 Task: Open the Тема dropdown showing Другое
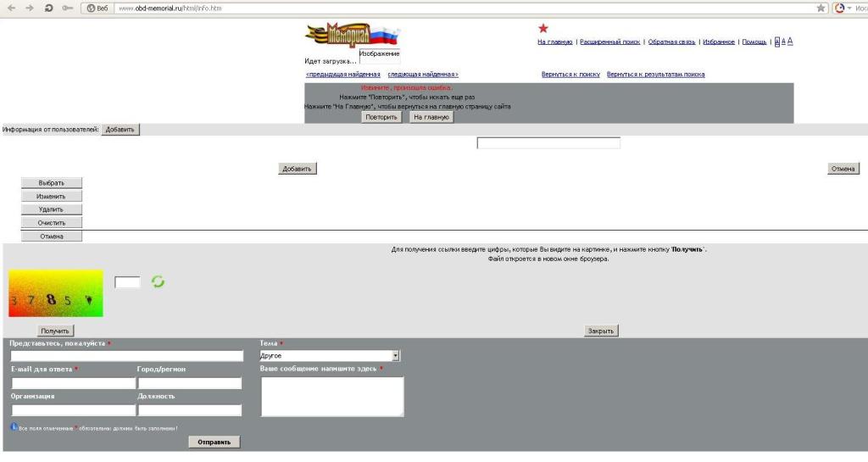click(x=330, y=356)
